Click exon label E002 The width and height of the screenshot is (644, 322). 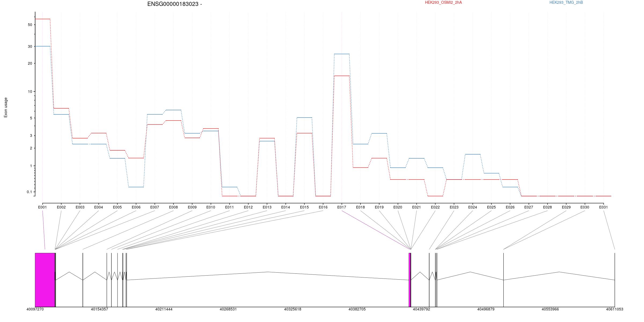[x=61, y=207]
